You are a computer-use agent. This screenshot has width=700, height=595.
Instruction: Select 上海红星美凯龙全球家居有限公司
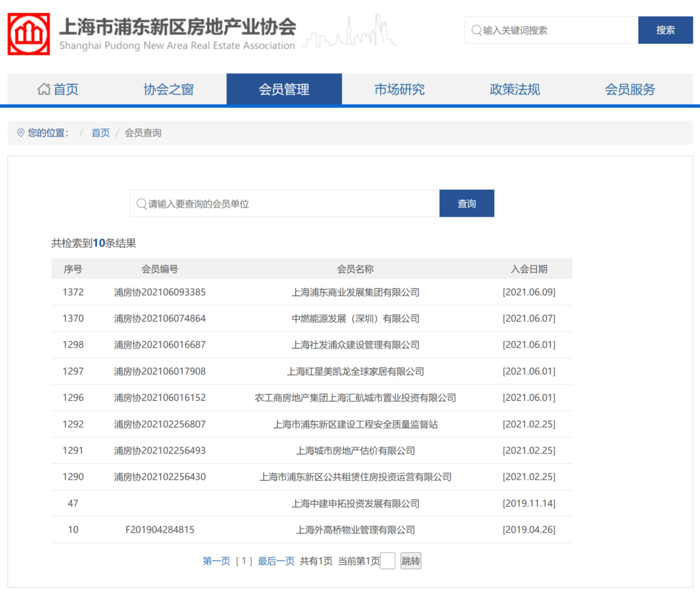pyautogui.click(x=355, y=371)
